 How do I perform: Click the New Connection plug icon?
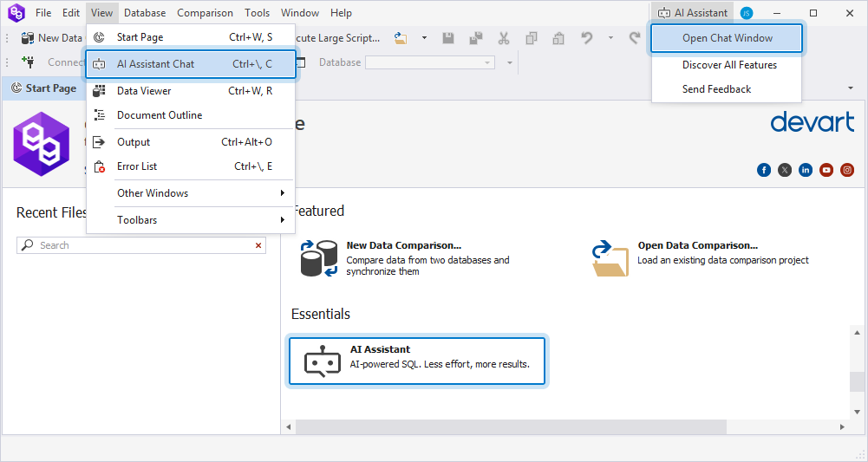pyautogui.click(x=28, y=62)
